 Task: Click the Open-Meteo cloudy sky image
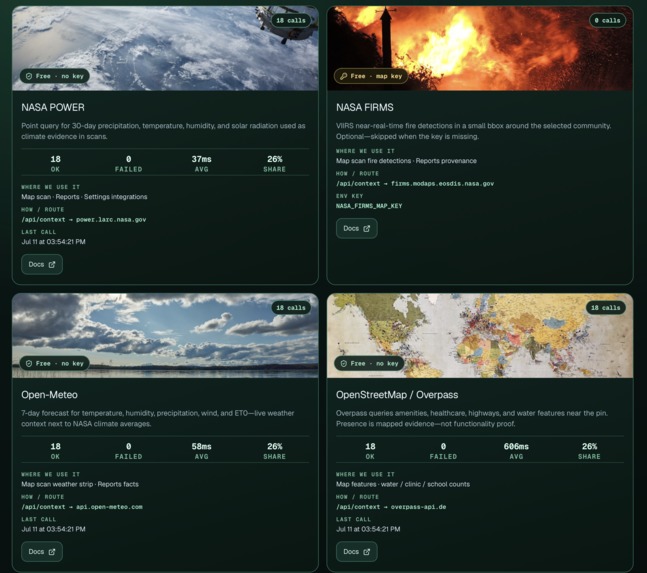(x=165, y=335)
